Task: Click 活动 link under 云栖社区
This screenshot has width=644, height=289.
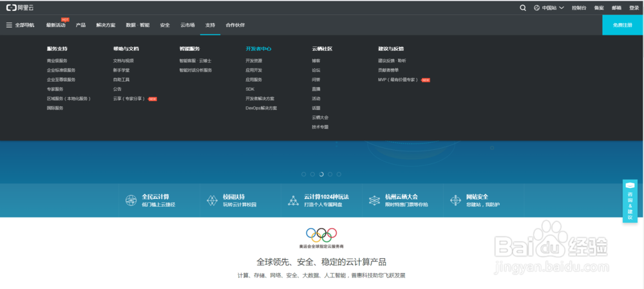Action: pyautogui.click(x=316, y=98)
